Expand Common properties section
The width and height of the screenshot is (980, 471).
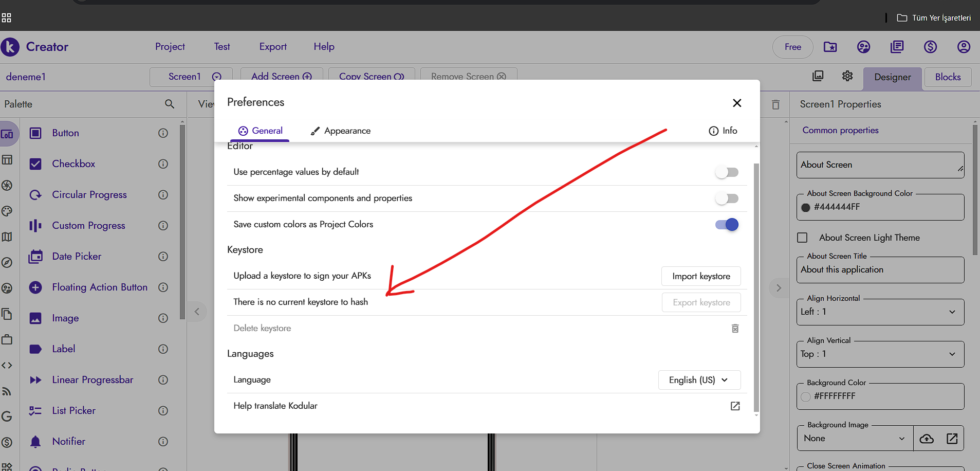840,131
